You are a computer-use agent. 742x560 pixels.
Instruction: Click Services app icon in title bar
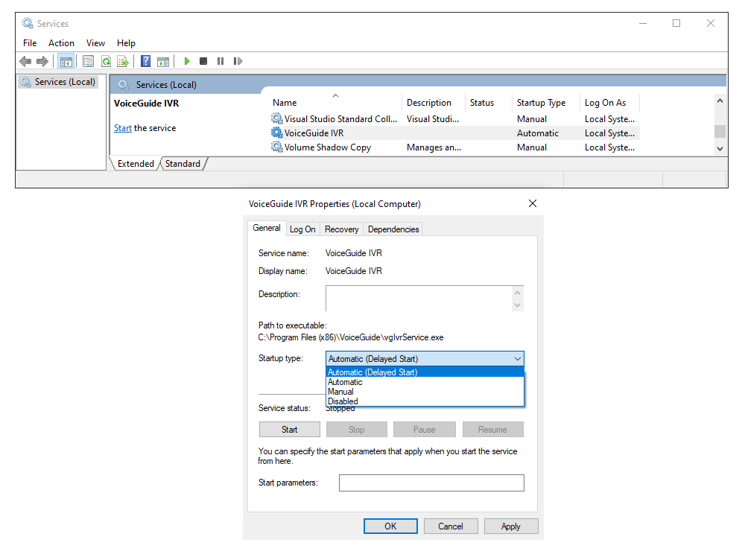(28, 23)
